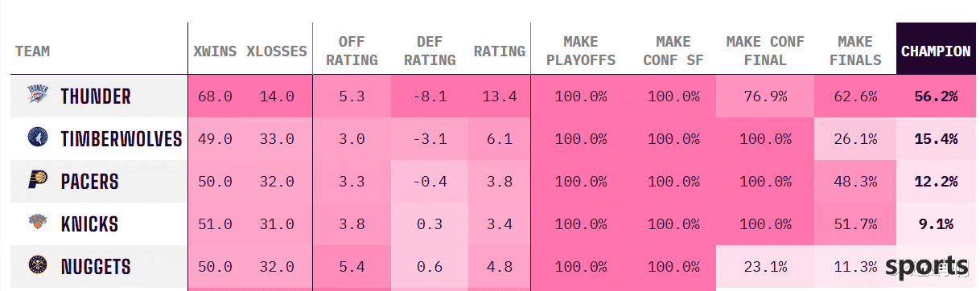Image resolution: width=980 pixels, height=291 pixels.
Task: Click the RATING column header
Action: (500, 51)
